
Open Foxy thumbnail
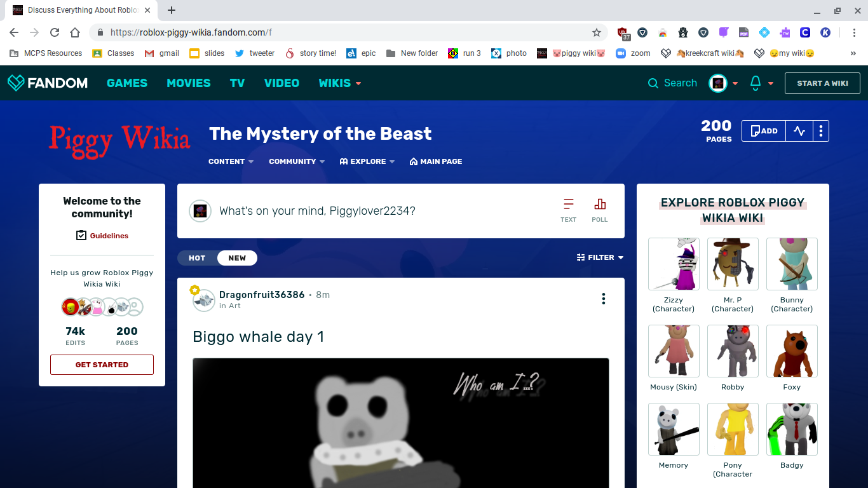point(792,351)
